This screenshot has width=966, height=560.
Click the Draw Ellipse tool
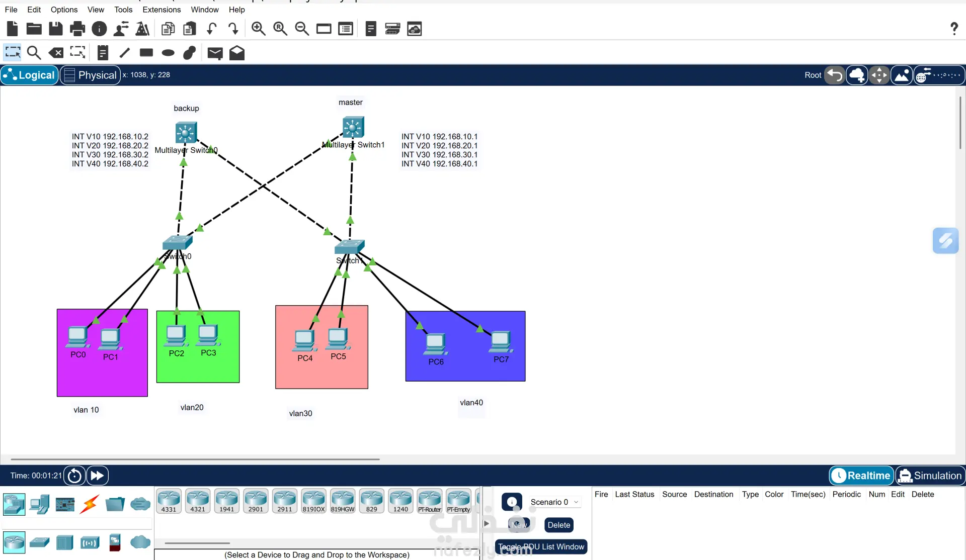pyautogui.click(x=168, y=53)
